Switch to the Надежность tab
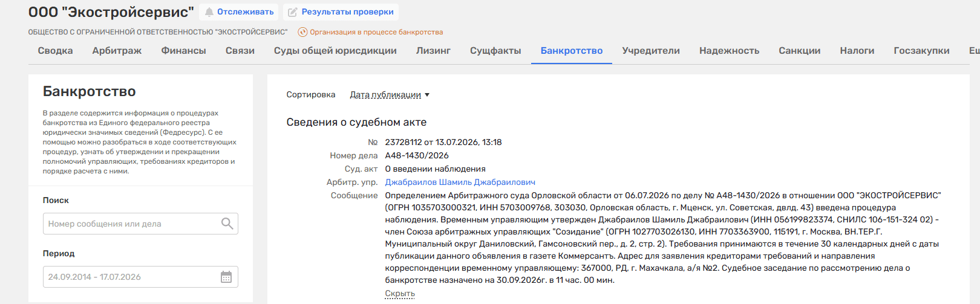The width and height of the screenshot is (980, 304). click(729, 51)
